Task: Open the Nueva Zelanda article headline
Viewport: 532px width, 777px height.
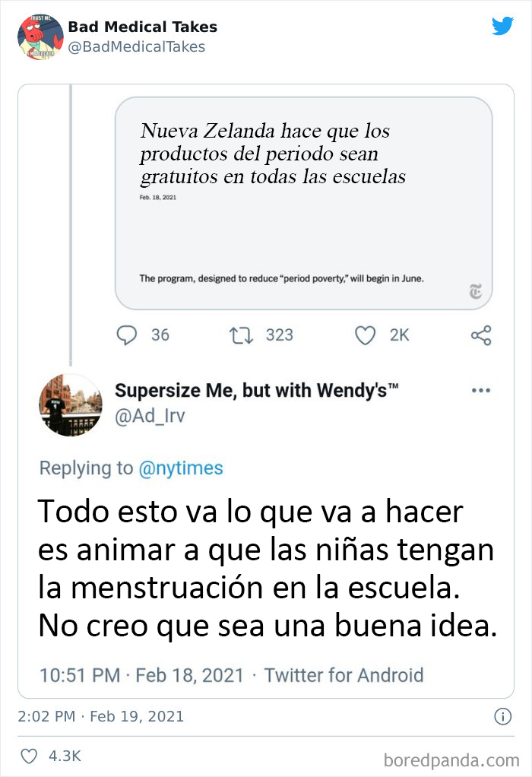Action: pos(273,154)
